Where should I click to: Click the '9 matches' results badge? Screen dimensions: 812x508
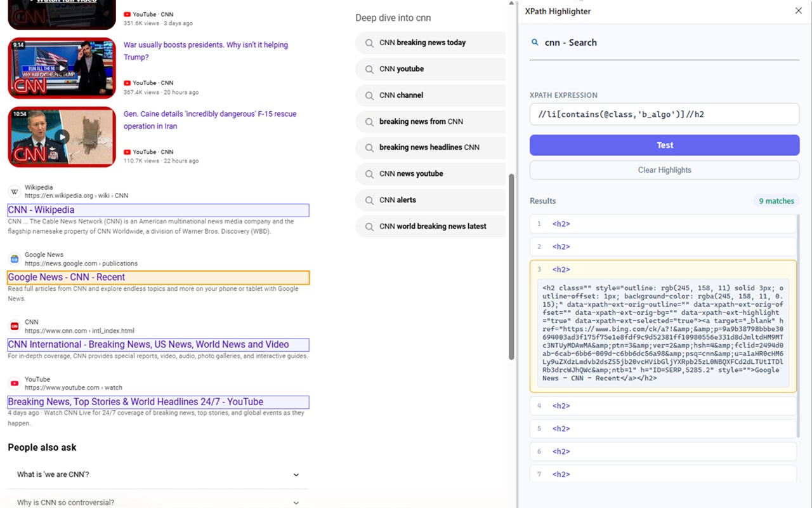tap(776, 201)
